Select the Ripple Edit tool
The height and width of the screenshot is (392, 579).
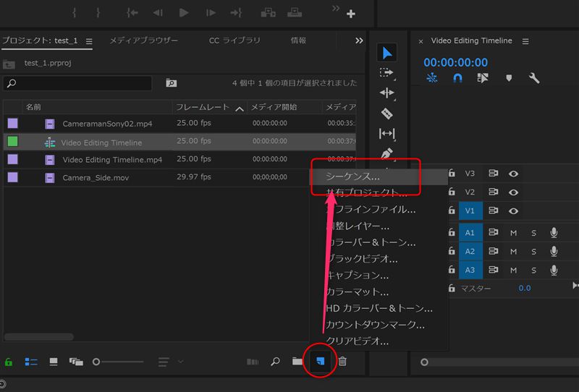(387, 93)
